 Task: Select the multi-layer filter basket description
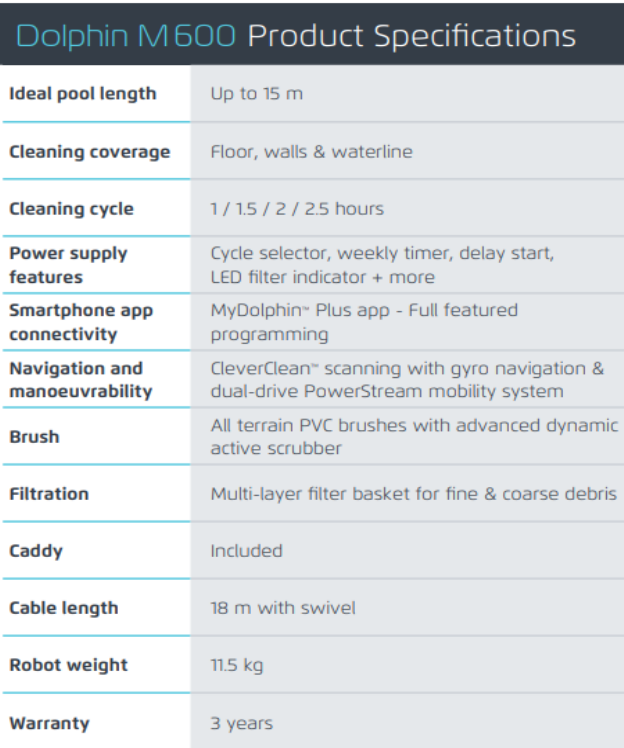coord(413,494)
